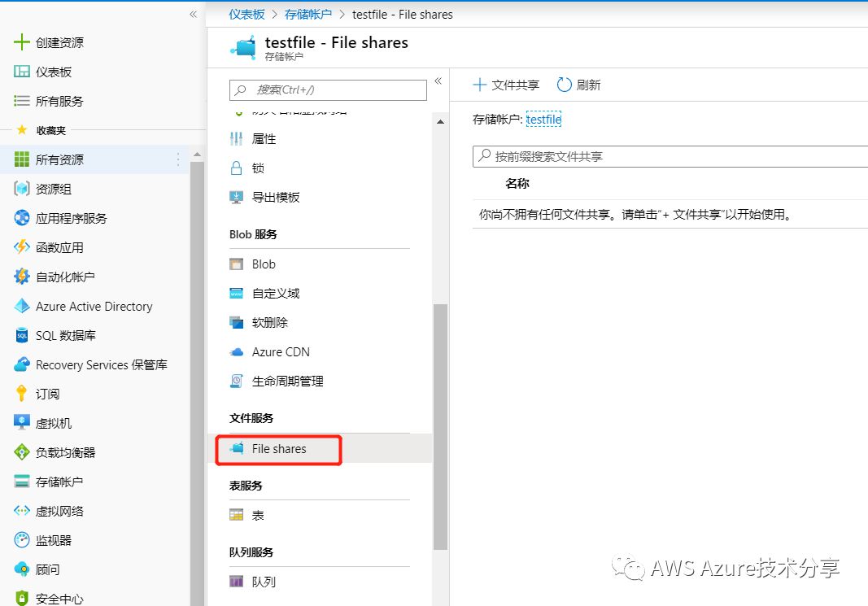Click the 导出模板 download icon
The image size is (868, 606).
[x=237, y=198]
